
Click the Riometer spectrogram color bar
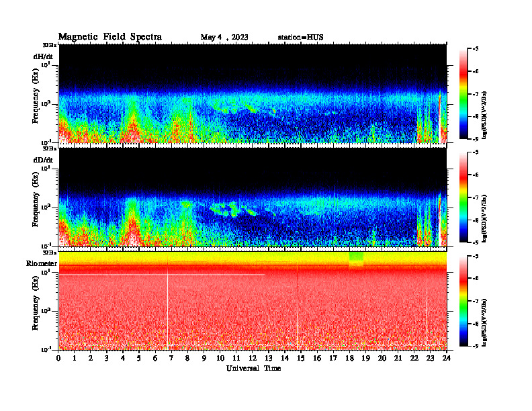(463, 301)
